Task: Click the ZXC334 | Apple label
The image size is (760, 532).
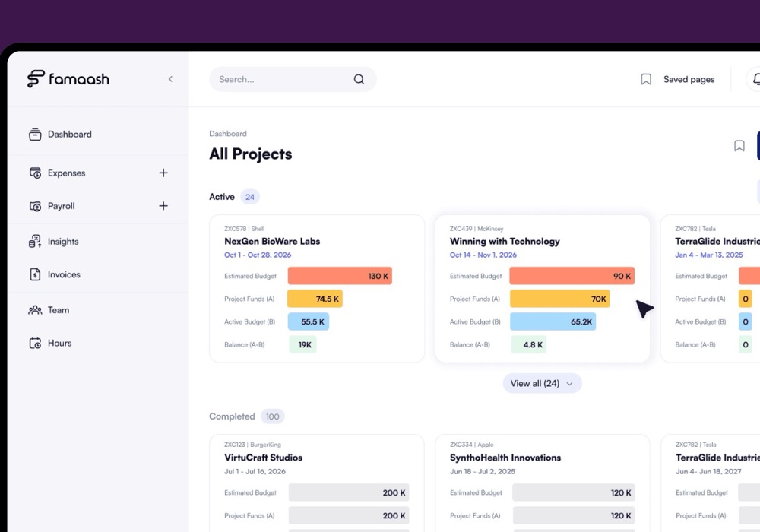Action: (472, 445)
